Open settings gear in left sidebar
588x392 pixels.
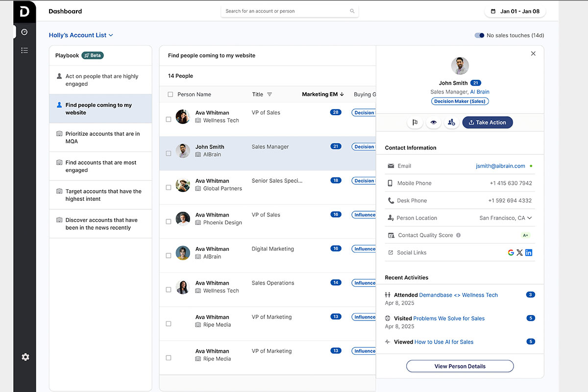point(25,357)
